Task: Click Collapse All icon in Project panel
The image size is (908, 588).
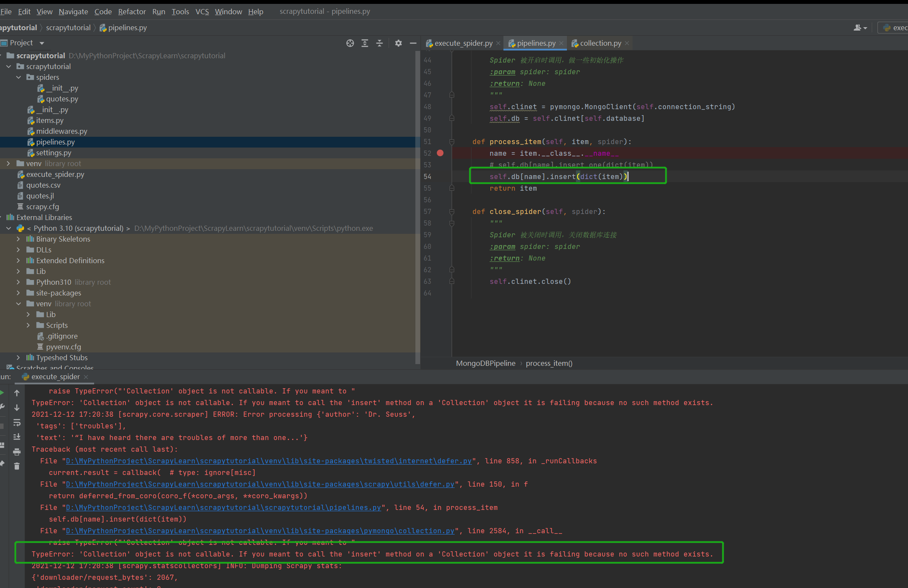Action: pyautogui.click(x=380, y=43)
